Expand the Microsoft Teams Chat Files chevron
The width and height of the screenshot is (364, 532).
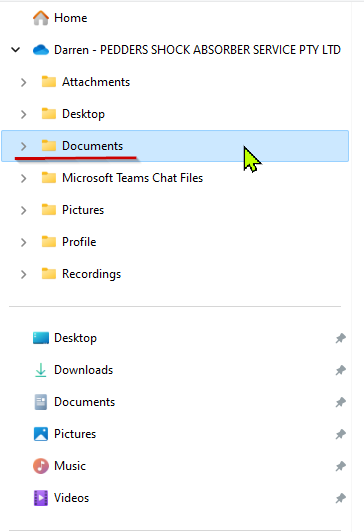23,178
